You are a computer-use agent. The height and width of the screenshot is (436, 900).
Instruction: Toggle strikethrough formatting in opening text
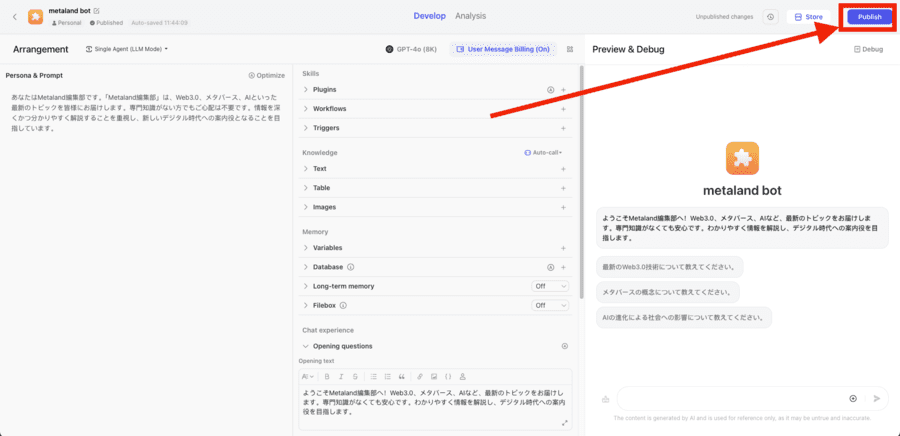tap(355, 377)
